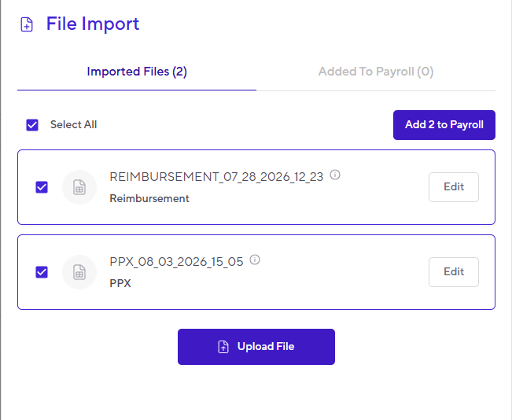Click the spreadsheet icon for the REIMBURSEMENT file
Image resolution: width=512 pixels, height=420 pixels.
click(79, 187)
